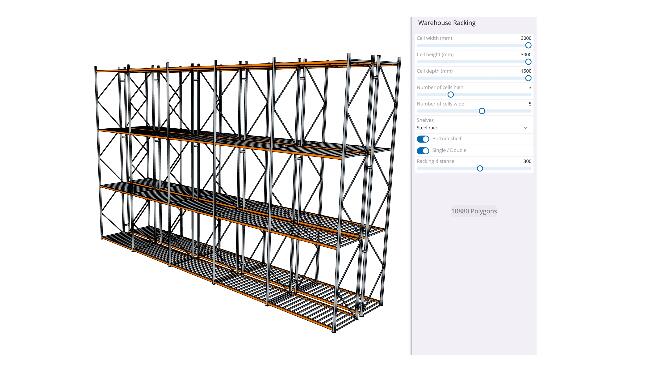Click the Number of cells high slider handle
This screenshot has height=367, width=646.
click(451, 95)
